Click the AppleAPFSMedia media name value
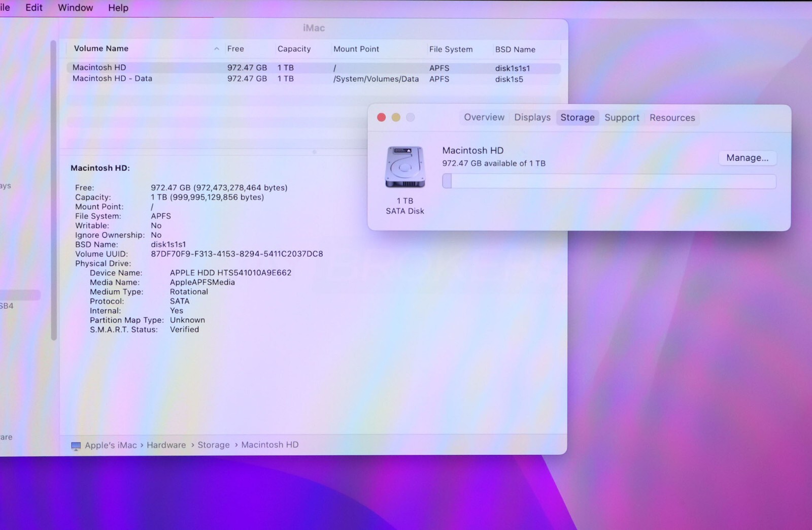 pos(202,282)
